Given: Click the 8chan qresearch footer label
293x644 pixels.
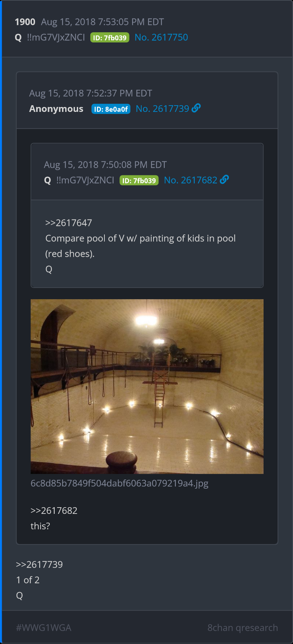Looking at the screenshot, I should (243, 628).
